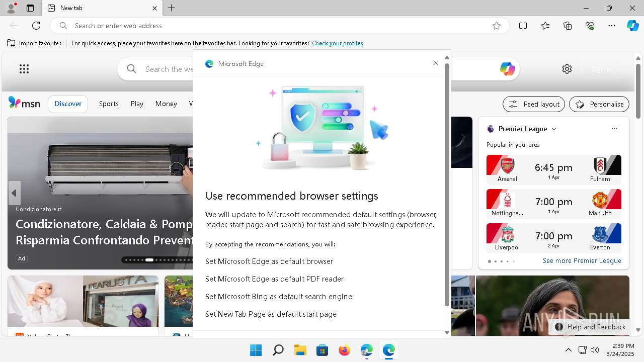Expand the Premier League dropdown

click(x=554, y=129)
